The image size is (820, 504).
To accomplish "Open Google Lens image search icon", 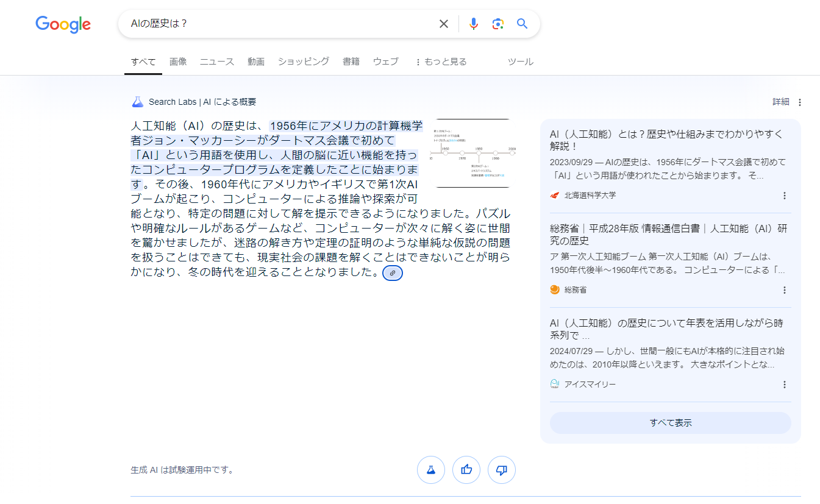I will (498, 24).
